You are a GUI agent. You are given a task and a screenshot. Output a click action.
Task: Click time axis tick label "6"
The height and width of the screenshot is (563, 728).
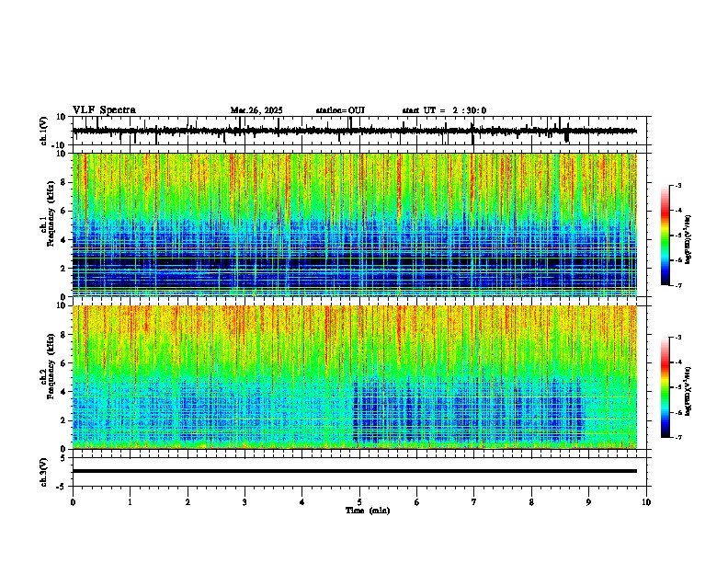[417, 502]
